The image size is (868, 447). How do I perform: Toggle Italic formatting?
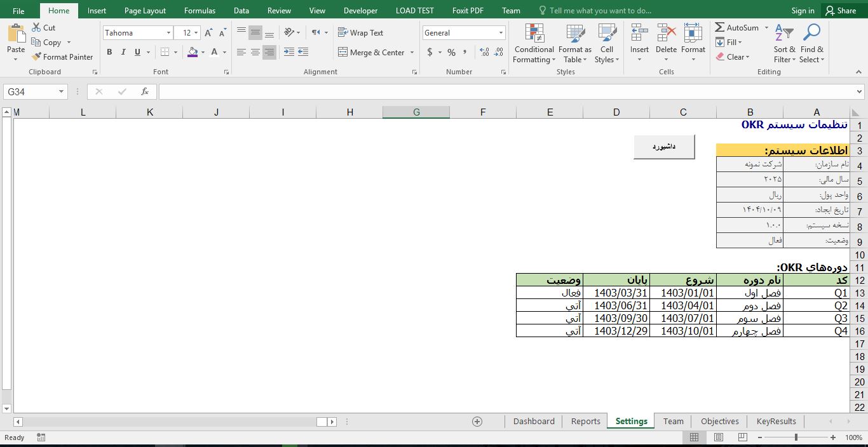(123, 53)
